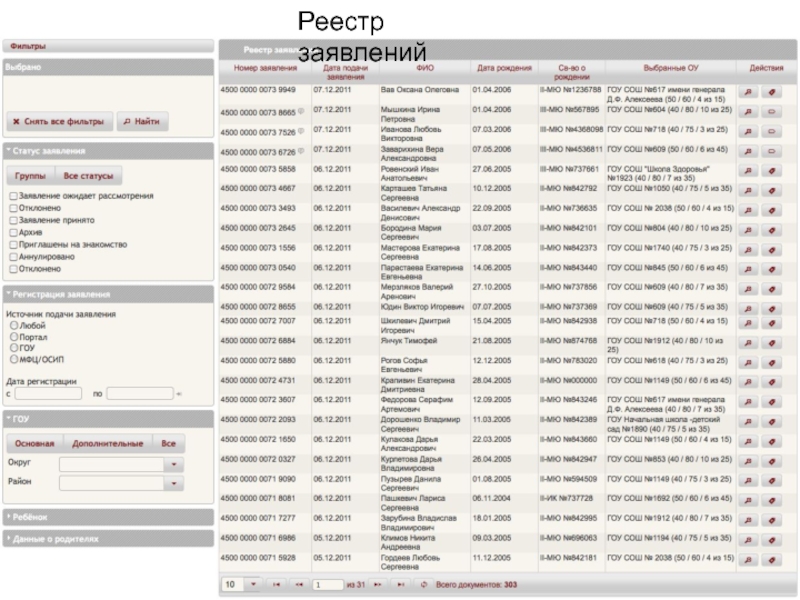Open the page size dropdown showing 10
Screen dimensions: 800x600
click(x=253, y=584)
